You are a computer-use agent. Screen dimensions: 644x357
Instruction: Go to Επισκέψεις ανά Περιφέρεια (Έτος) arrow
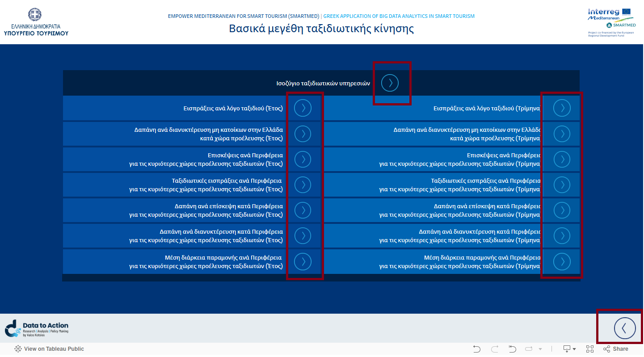coord(303,159)
